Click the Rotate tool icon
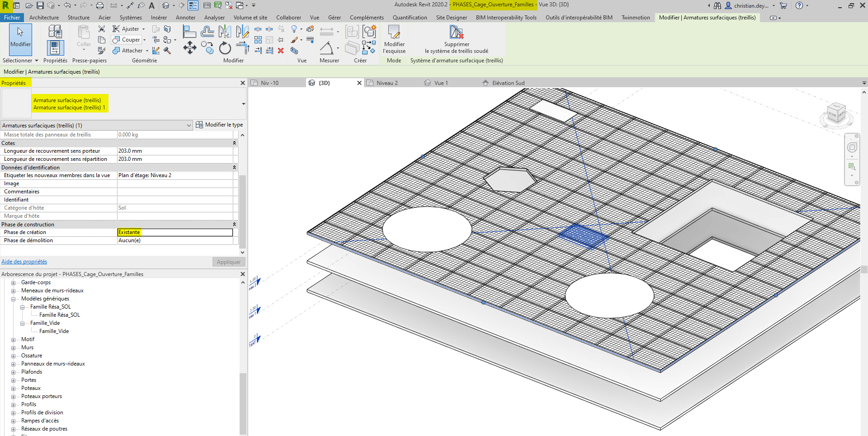The height and width of the screenshot is (436, 868). [x=225, y=48]
